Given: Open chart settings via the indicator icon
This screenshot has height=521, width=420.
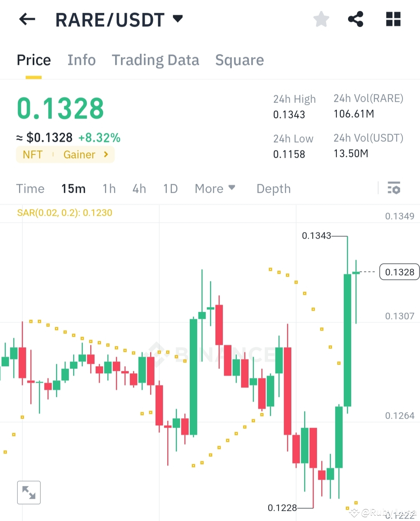Looking at the screenshot, I should click(x=394, y=189).
